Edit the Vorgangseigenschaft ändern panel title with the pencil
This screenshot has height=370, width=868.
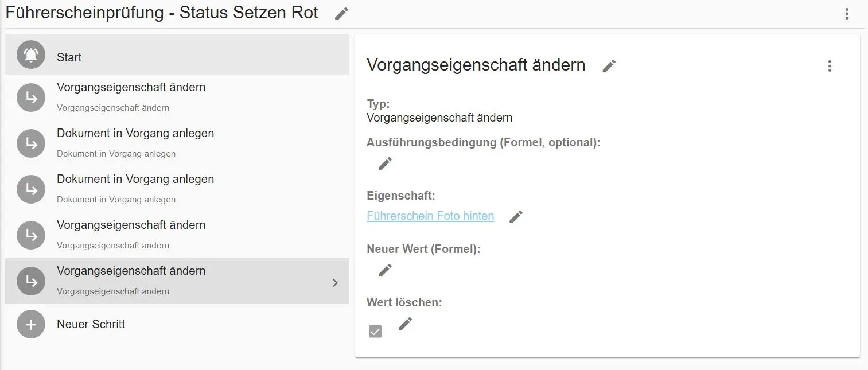point(609,66)
